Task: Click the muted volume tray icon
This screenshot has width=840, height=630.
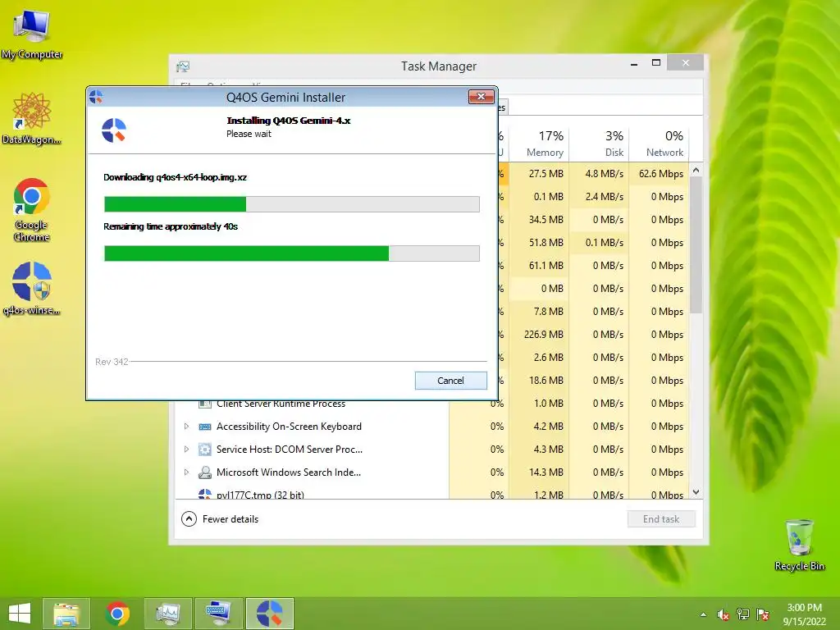Action: 723,614
